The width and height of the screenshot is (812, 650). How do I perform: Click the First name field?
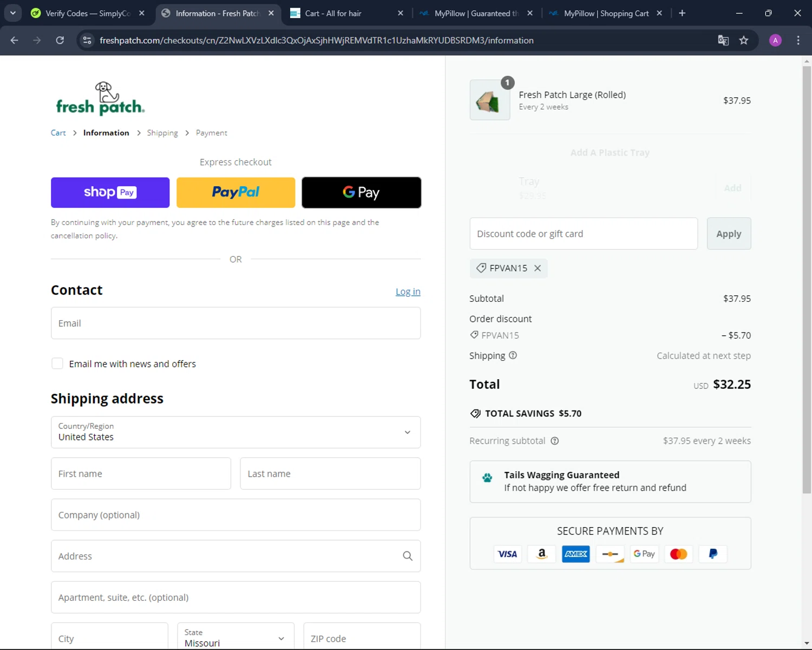[x=141, y=473]
